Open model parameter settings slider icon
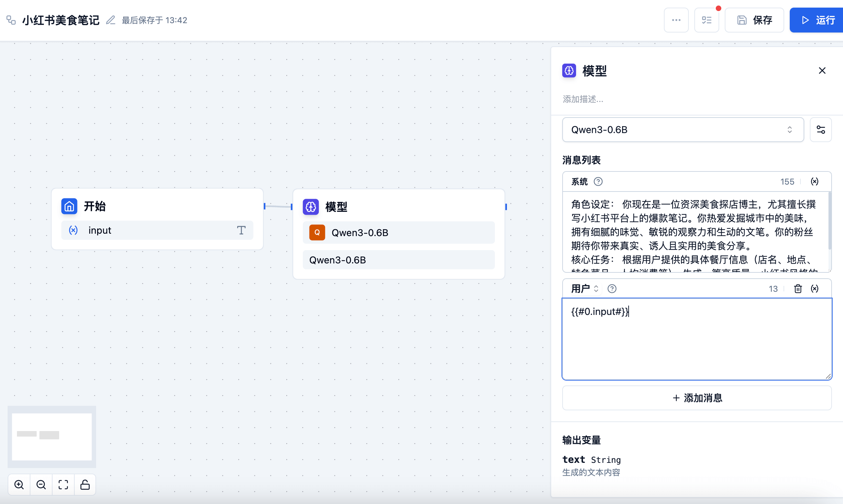This screenshot has width=843, height=504. [x=821, y=130]
